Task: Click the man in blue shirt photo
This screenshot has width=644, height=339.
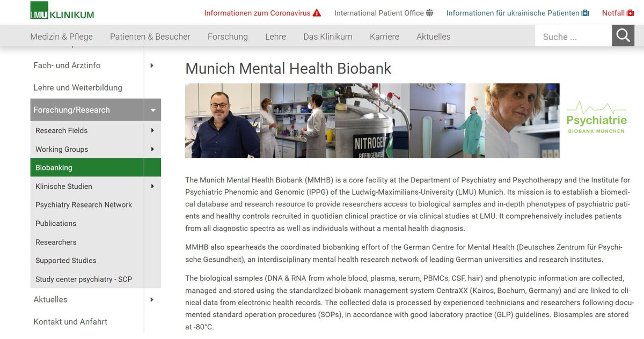Action: 223,121
